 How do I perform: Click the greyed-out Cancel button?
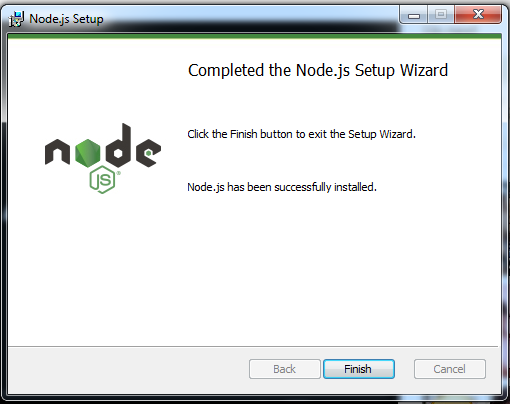(450, 369)
